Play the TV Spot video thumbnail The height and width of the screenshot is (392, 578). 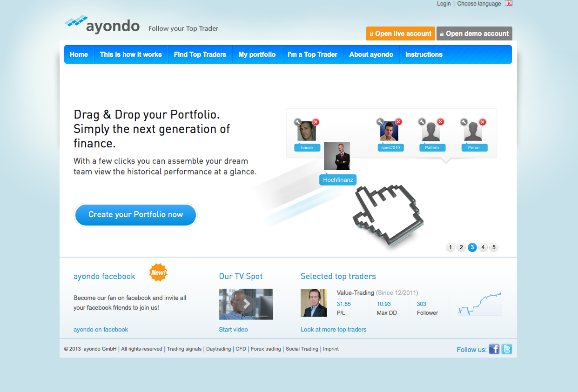[246, 304]
